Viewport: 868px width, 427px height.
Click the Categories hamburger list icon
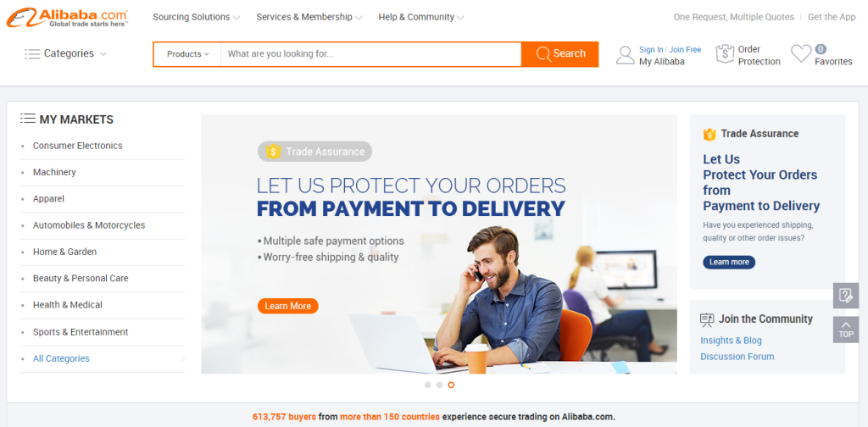point(32,53)
